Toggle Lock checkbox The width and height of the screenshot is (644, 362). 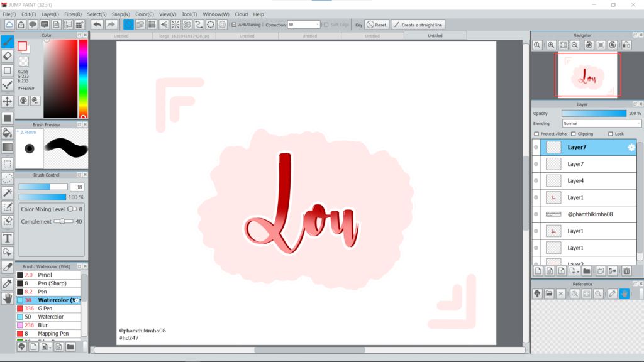click(x=610, y=134)
